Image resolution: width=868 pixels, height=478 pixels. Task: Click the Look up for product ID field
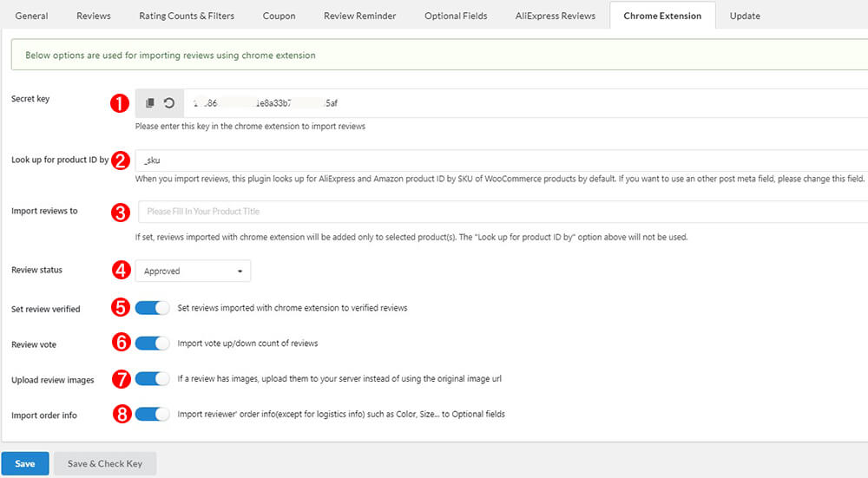[495, 160]
